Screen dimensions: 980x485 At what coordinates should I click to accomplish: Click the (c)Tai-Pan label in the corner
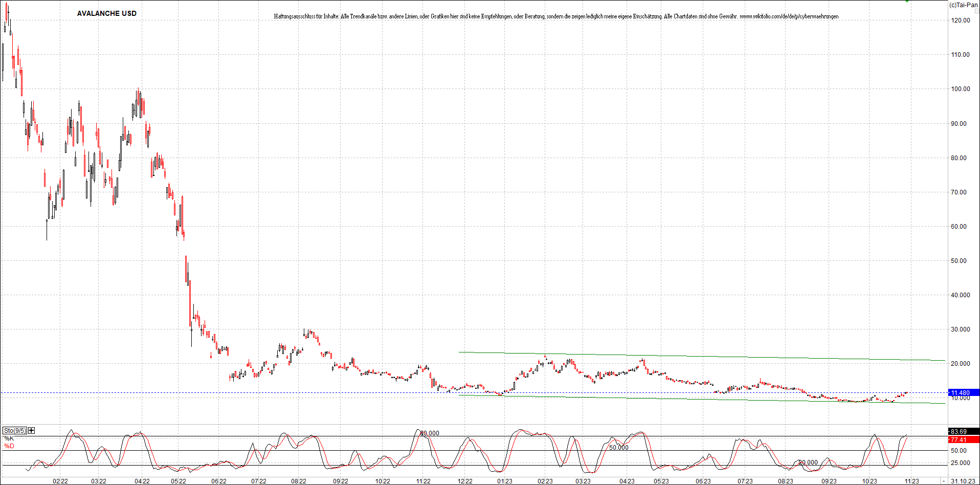click(x=964, y=5)
